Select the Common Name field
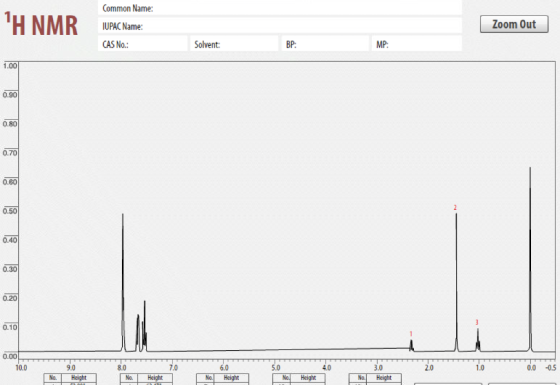 [x=280, y=8]
